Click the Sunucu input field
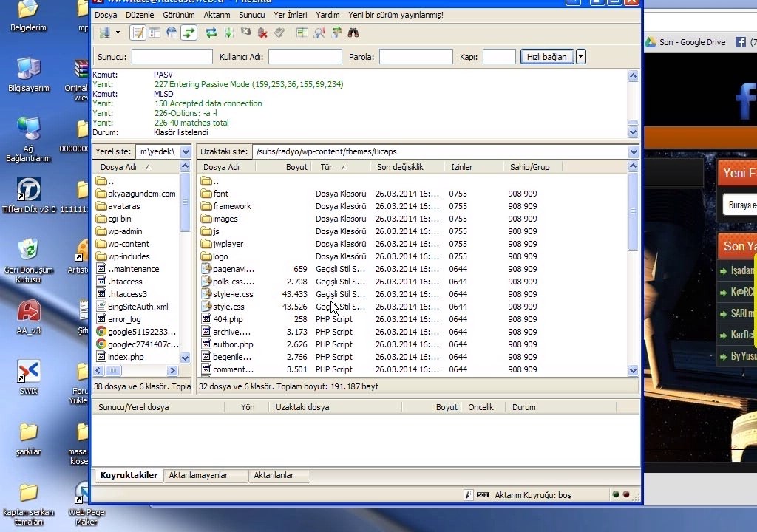Screen dimensions: 757x532 (172, 57)
